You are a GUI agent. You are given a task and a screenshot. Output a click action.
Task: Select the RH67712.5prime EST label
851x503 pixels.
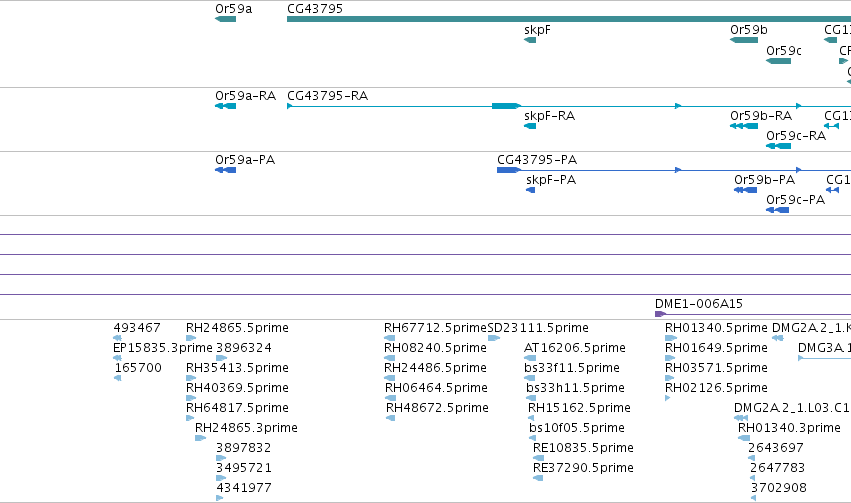pyautogui.click(x=435, y=328)
